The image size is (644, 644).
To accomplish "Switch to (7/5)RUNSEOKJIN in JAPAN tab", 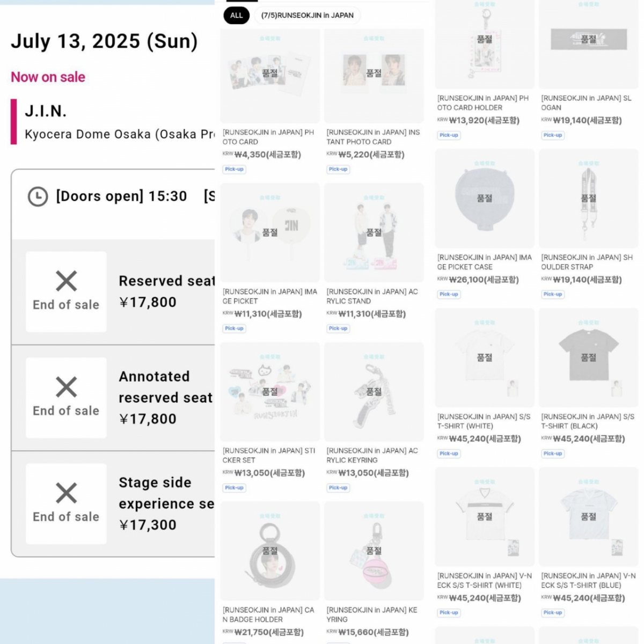I will coord(307,16).
